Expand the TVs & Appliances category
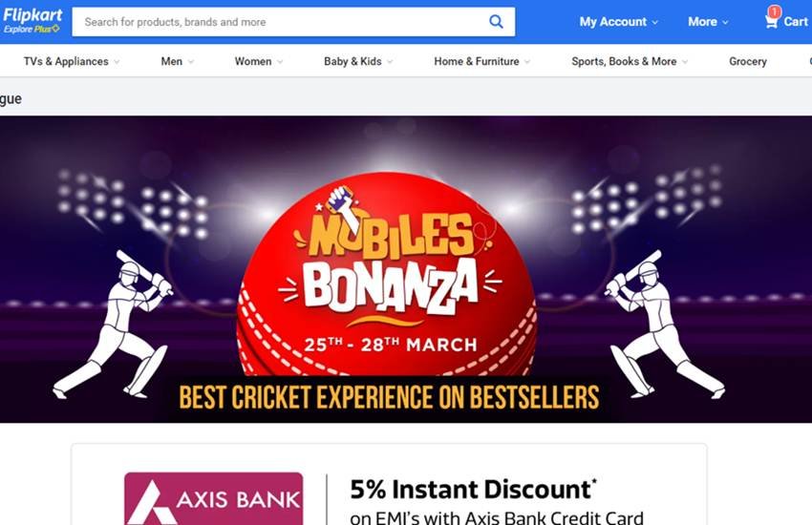 pyautogui.click(x=72, y=61)
